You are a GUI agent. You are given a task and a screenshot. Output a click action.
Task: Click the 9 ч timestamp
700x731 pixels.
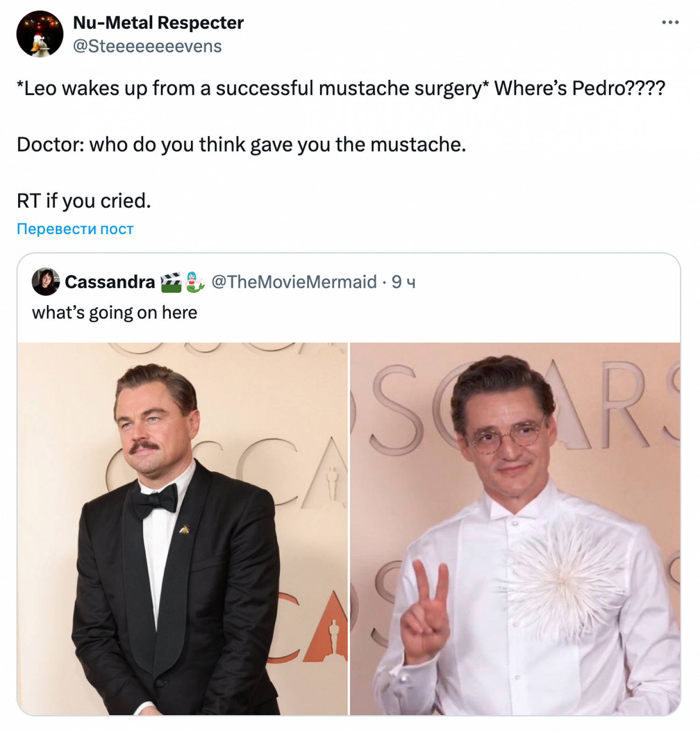(403, 282)
